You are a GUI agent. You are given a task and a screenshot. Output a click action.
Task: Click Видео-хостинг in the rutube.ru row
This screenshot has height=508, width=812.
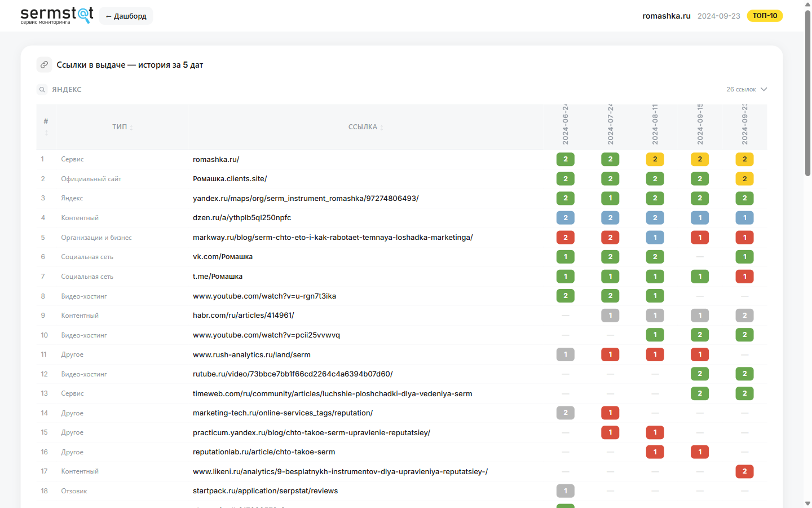click(x=84, y=374)
